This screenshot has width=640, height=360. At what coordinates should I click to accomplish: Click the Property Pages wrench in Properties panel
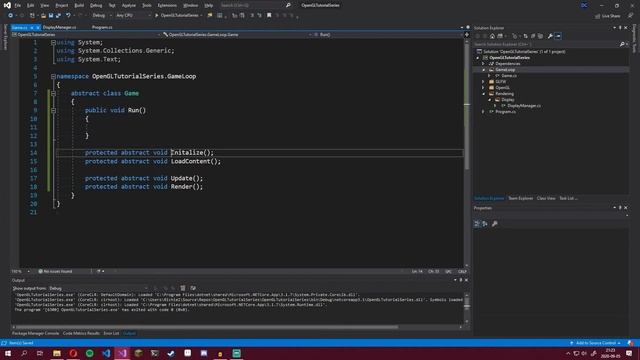coord(495,224)
